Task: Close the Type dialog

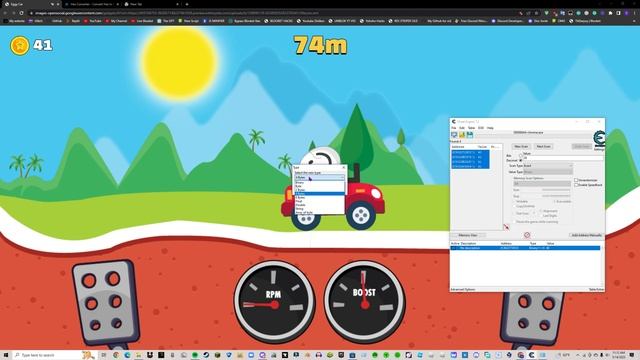Action: click(x=343, y=167)
